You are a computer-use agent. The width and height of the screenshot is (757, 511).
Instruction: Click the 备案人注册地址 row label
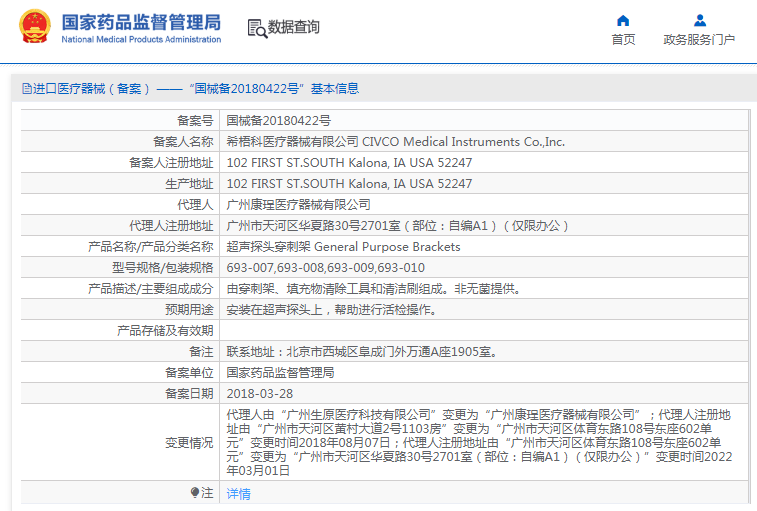[x=171, y=163]
